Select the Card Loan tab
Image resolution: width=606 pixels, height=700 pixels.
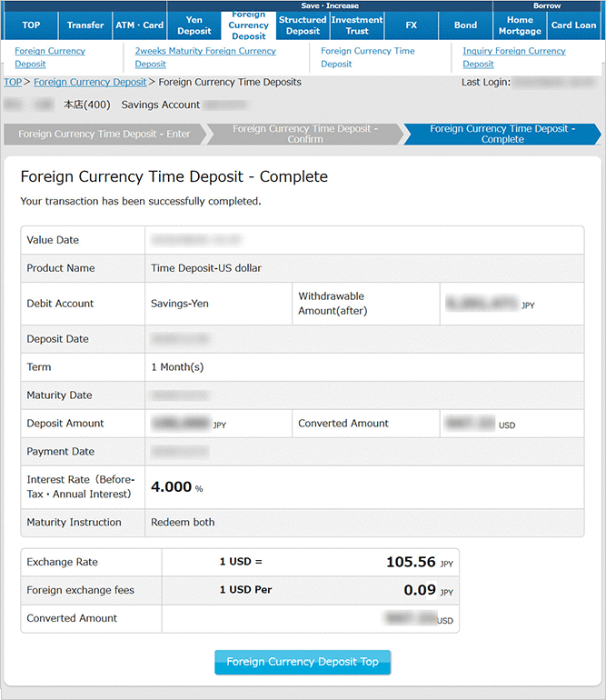point(574,25)
